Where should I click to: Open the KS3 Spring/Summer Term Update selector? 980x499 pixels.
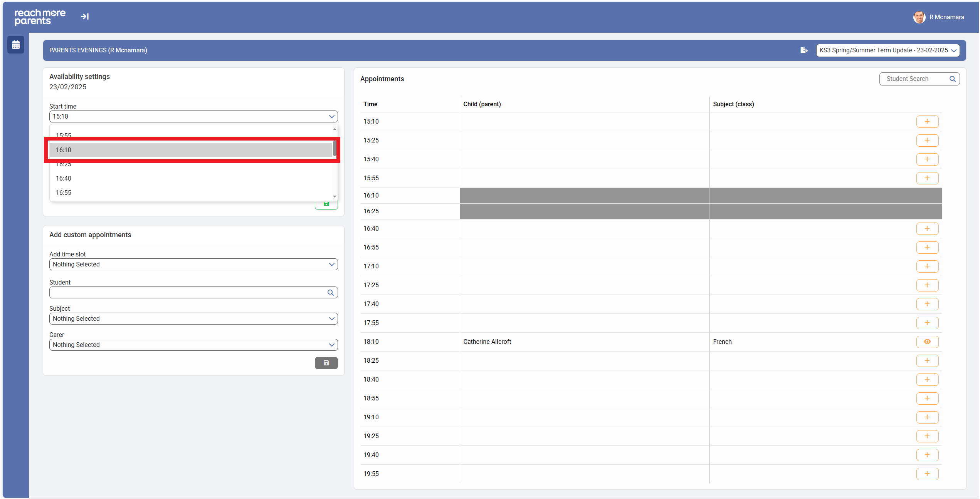(x=888, y=50)
